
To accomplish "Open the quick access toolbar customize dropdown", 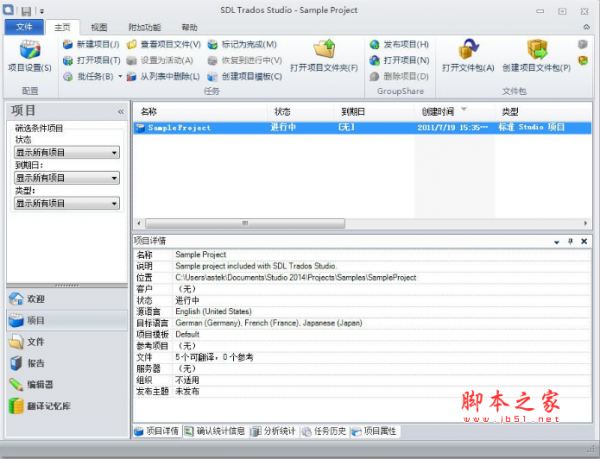I will (x=42, y=11).
